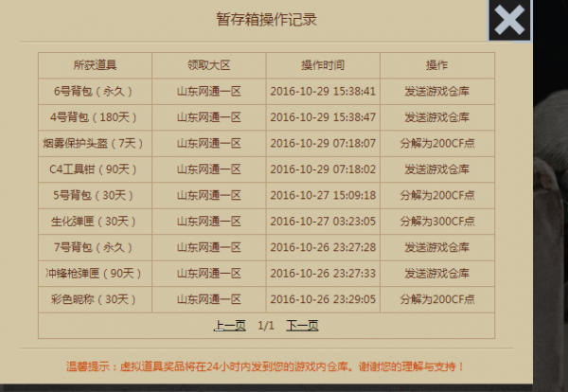Click 发送游戏仓库 in 7号背包 row

pos(436,247)
